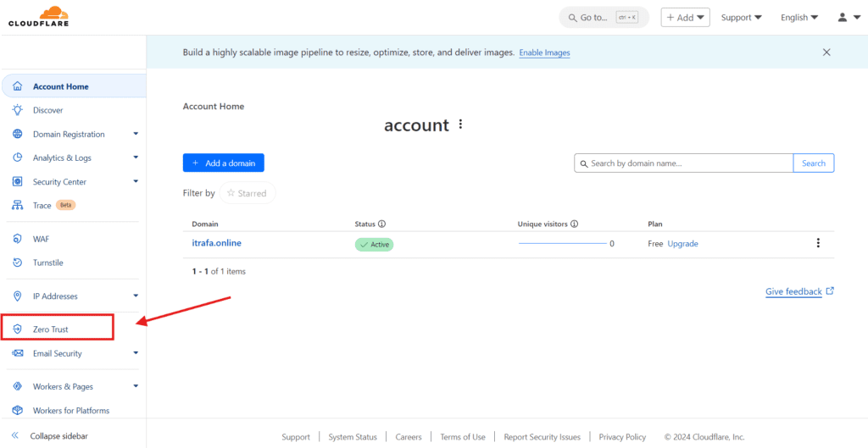Expand the Security Center submenu arrow
Viewport: 868px width, 448px height.
pos(136,181)
